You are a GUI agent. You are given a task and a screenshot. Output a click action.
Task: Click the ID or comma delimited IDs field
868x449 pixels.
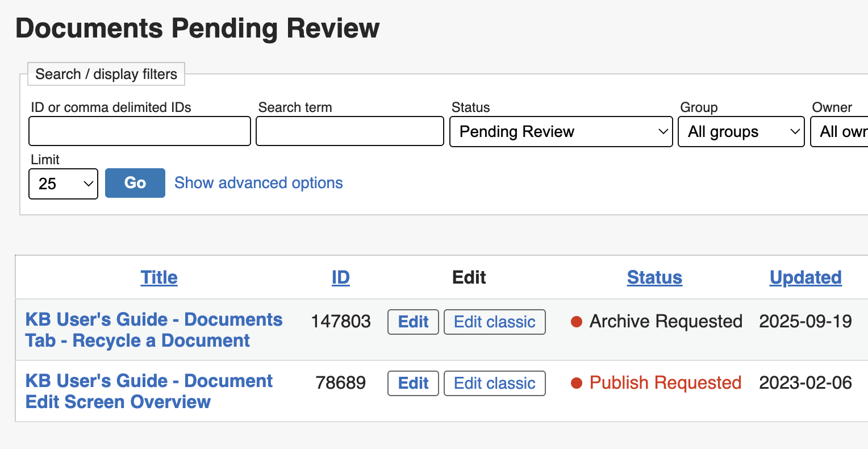pyautogui.click(x=139, y=131)
